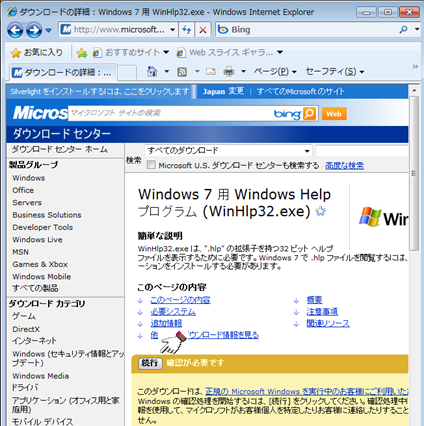Click the new-item sparkle icon by title

tap(321, 211)
